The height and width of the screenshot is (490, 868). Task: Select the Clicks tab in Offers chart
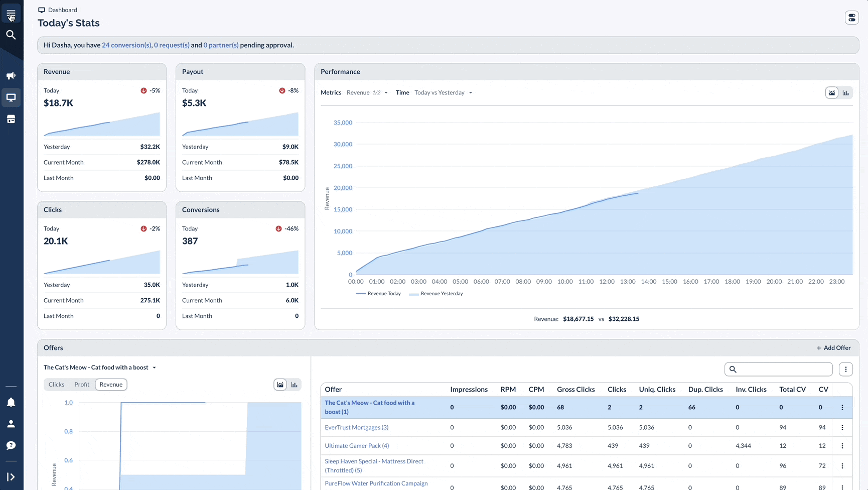(57, 385)
